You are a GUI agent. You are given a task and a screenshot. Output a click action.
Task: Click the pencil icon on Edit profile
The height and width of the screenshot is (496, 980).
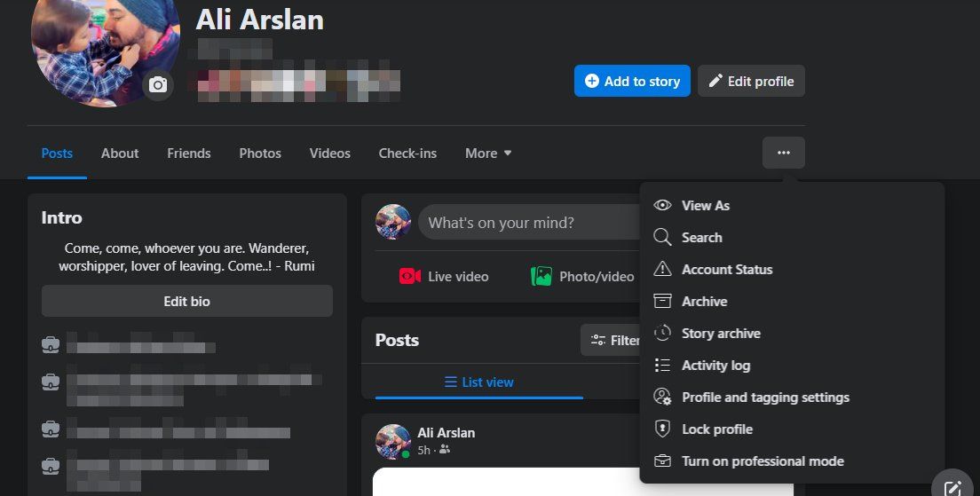tap(715, 81)
